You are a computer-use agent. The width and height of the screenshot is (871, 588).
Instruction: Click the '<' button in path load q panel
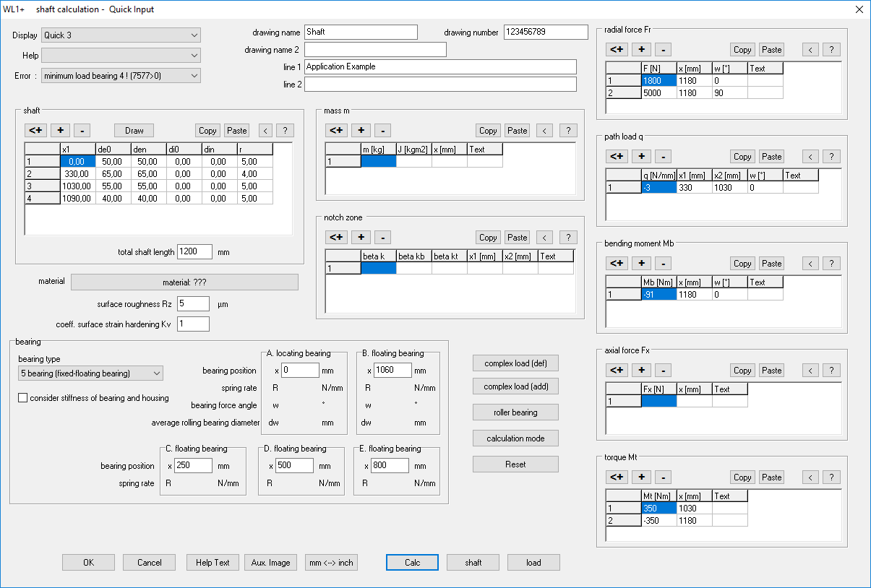811,157
